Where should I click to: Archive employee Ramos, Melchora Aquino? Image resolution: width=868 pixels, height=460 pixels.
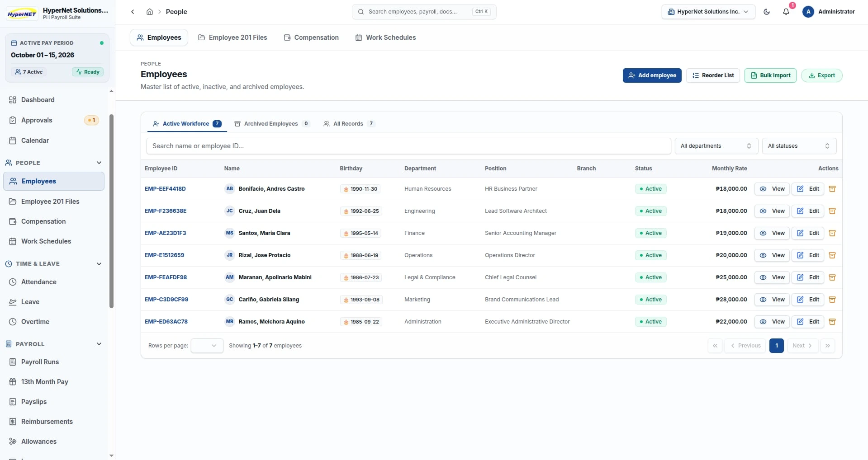(832, 322)
